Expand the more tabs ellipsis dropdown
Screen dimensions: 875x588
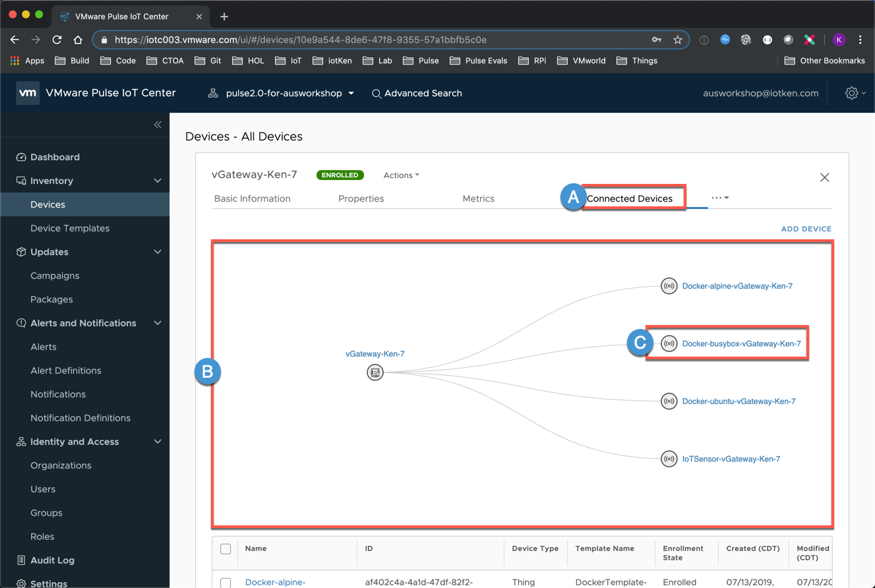(x=719, y=198)
